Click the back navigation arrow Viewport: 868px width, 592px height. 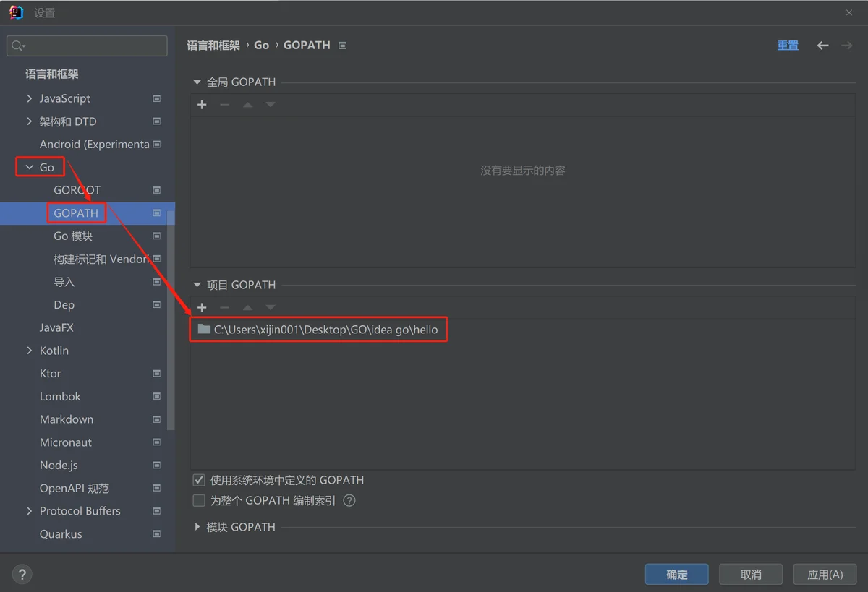pos(822,46)
